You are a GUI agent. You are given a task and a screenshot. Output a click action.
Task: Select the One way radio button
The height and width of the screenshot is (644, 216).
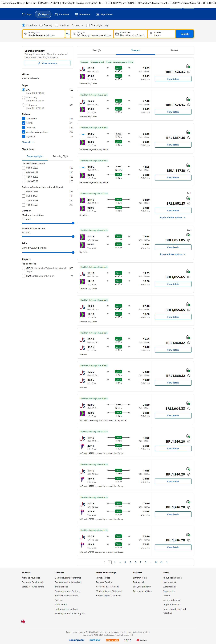(x=41, y=25)
